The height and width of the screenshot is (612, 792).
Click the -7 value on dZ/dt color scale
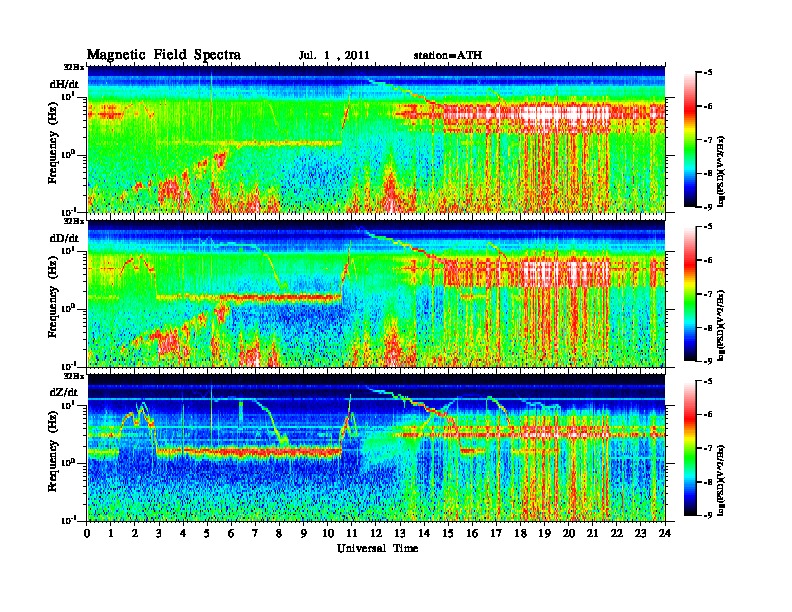tap(708, 448)
